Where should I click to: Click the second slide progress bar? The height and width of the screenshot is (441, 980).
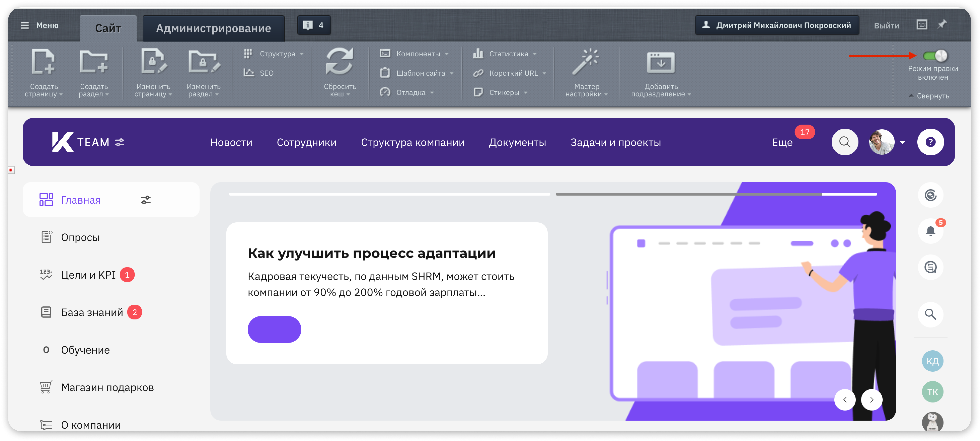coord(716,194)
